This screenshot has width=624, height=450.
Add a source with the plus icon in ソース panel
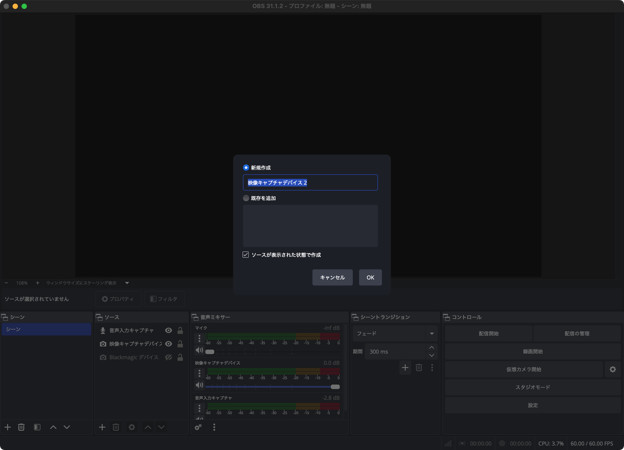tap(102, 427)
